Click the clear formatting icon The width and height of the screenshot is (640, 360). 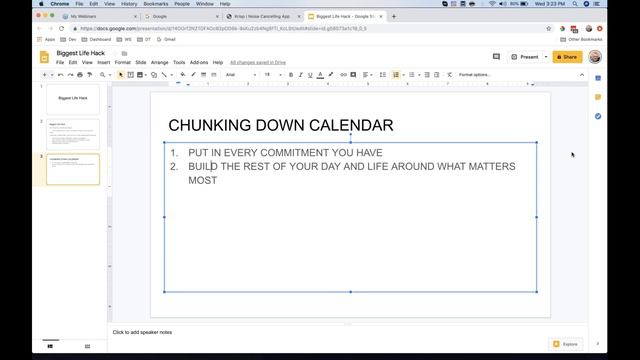449,75
